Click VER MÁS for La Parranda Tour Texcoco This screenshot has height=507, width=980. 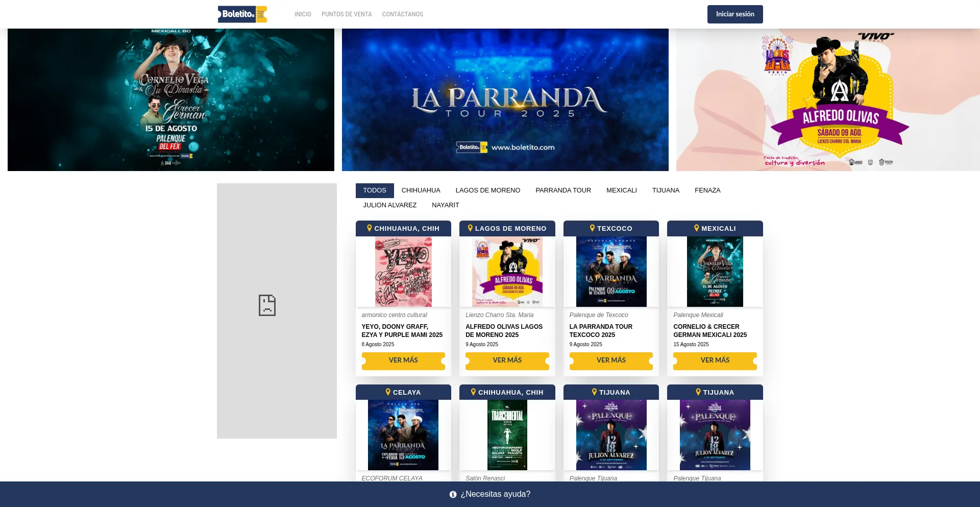pyautogui.click(x=611, y=360)
